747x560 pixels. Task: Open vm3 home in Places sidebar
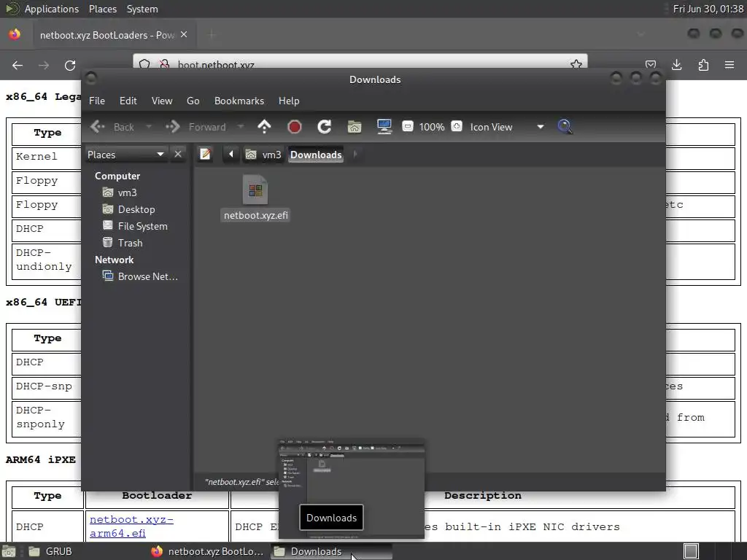click(127, 192)
